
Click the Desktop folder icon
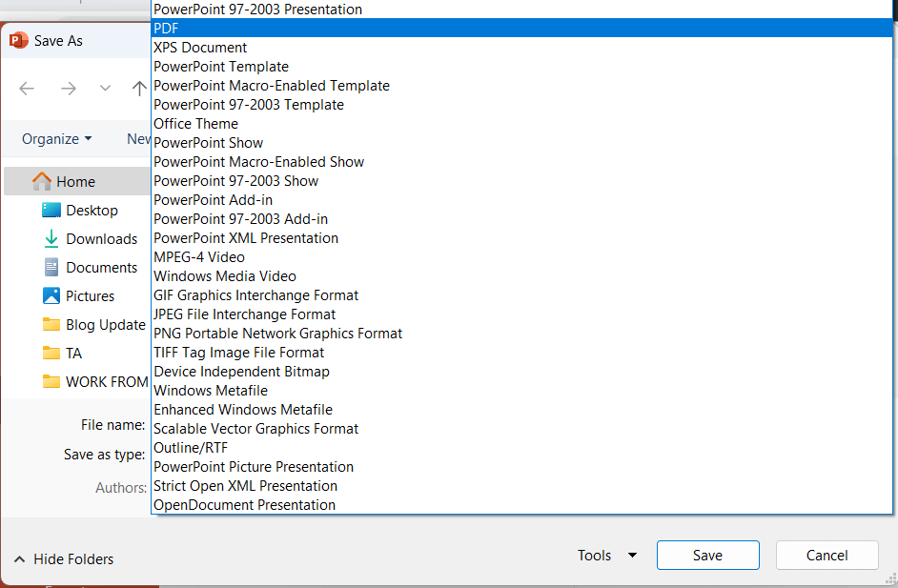(51, 210)
